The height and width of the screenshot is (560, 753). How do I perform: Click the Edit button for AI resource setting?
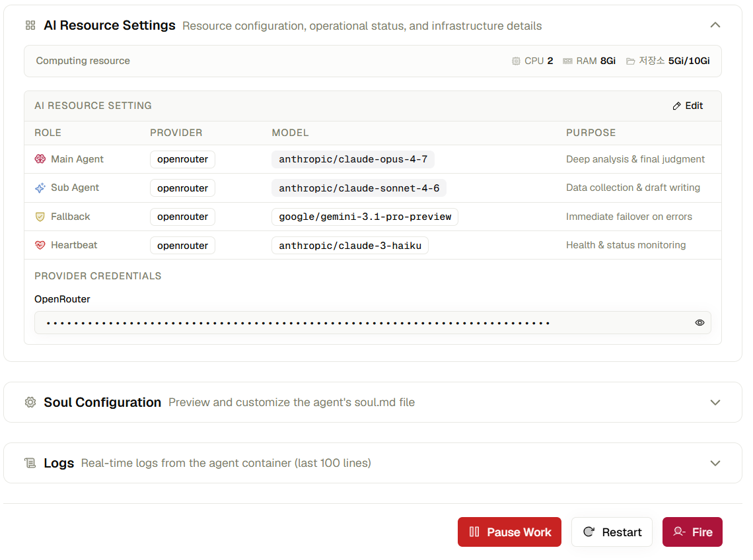(688, 106)
